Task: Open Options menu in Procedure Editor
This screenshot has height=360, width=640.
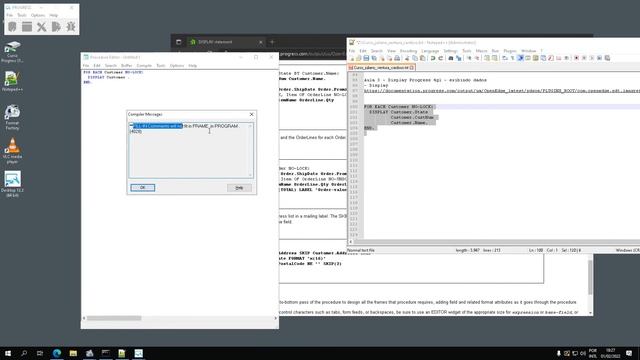Action: pyautogui.click(x=177, y=66)
